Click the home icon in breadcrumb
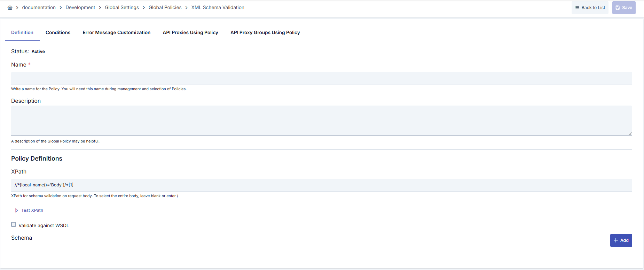The image size is (644, 270). (10, 8)
